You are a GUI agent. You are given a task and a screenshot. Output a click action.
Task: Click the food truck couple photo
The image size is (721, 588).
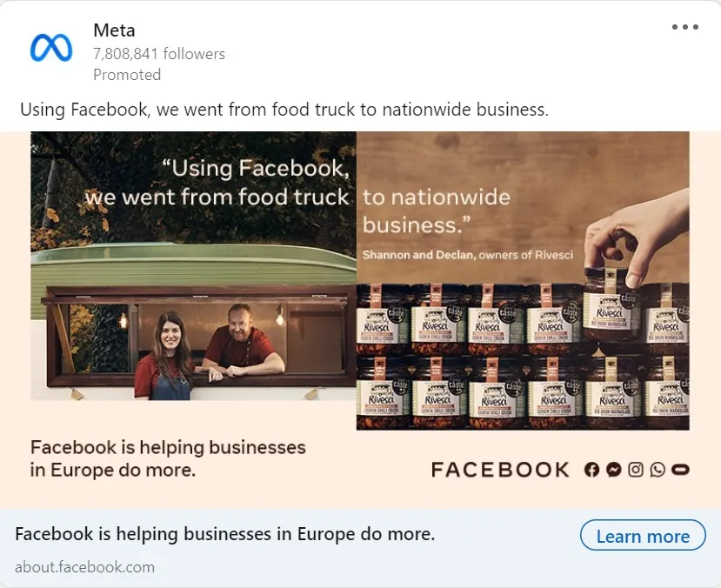[194, 266]
